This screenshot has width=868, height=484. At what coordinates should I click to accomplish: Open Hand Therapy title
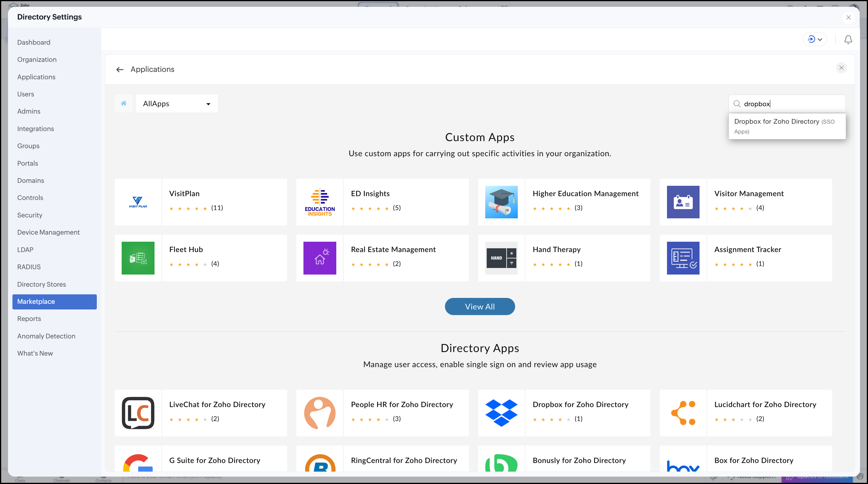[x=556, y=250]
